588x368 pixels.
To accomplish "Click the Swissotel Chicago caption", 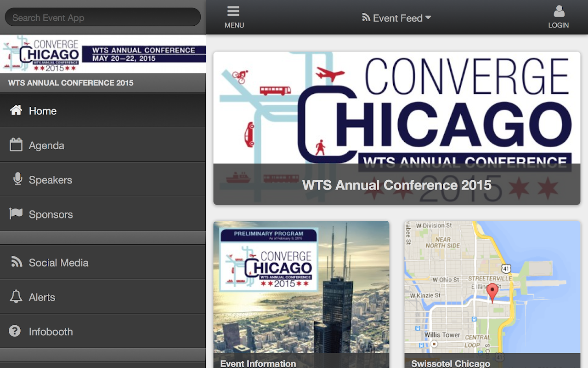I will [451, 363].
